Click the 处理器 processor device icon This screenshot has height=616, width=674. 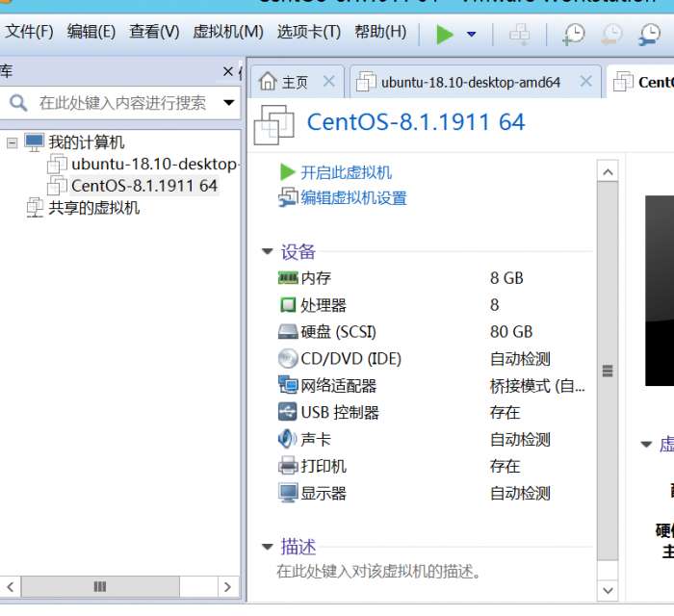pos(288,305)
